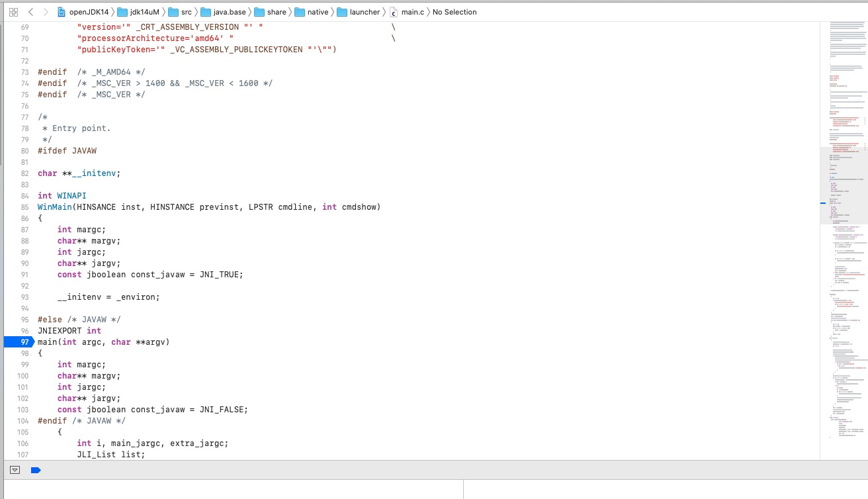868x499 pixels.
Task: Hide the debug area with the triangle icon
Action: point(15,470)
